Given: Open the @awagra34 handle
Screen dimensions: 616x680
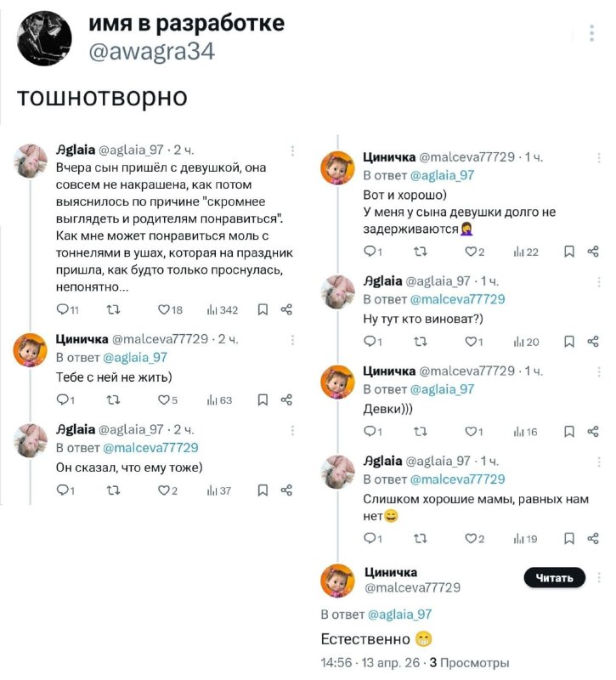Looking at the screenshot, I should 152,52.
